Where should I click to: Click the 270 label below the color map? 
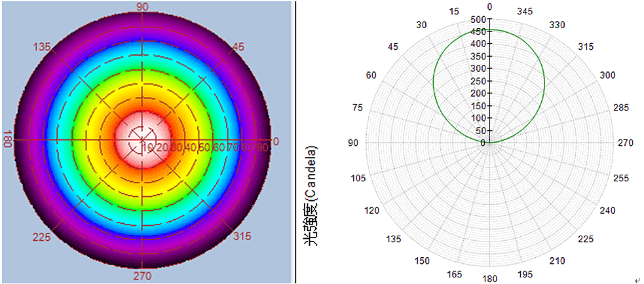142,275
